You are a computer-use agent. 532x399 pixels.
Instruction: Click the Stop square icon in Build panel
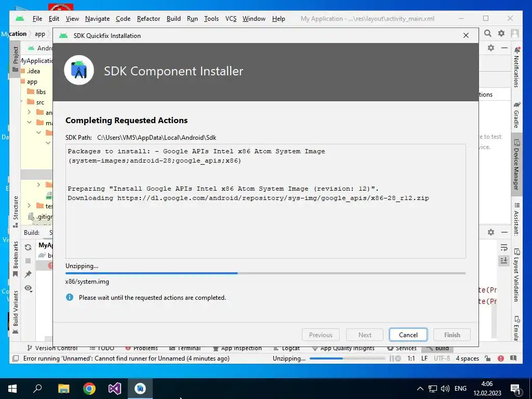pyautogui.click(x=28, y=261)
